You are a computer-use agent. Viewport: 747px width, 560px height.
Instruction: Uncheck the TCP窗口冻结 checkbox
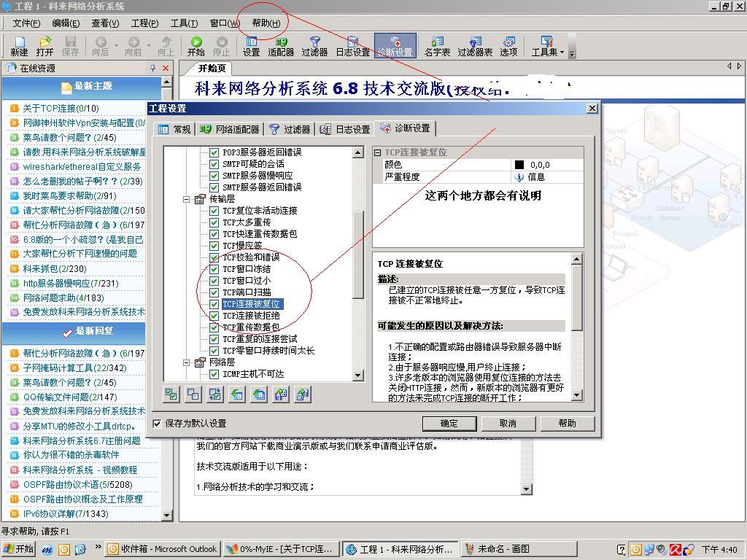pyautogui.click(x=214, y=269)
